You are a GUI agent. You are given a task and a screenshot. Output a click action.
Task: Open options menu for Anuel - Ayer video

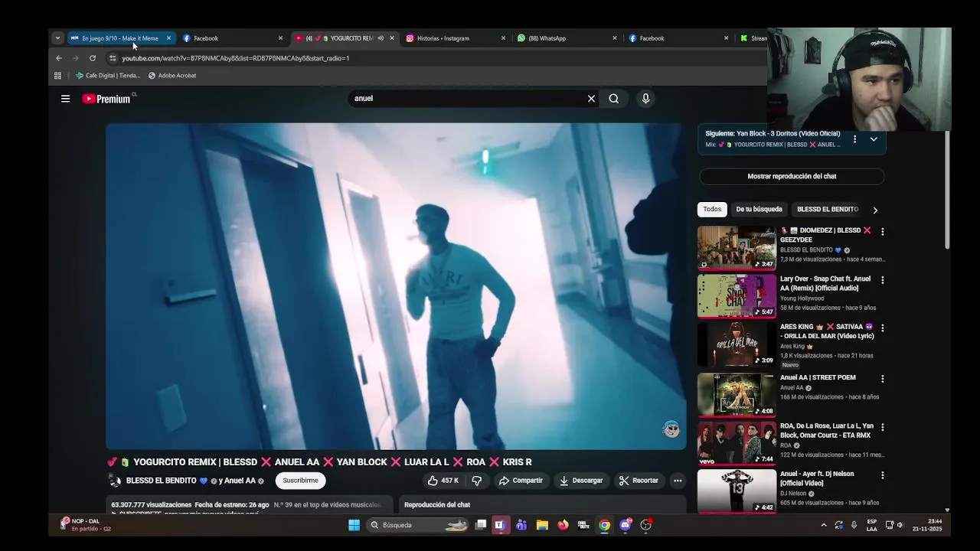[882, 475]
